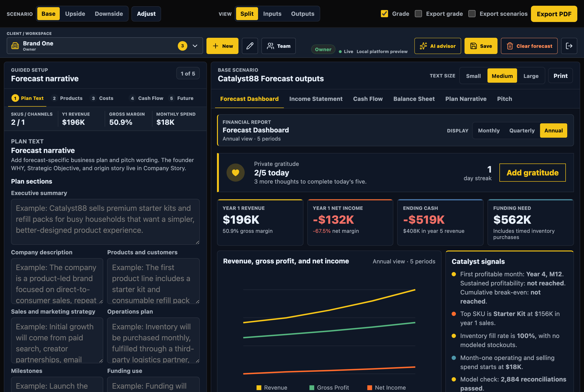
Task: Click the sign-out arrow icon
Action: coord(569,46)
